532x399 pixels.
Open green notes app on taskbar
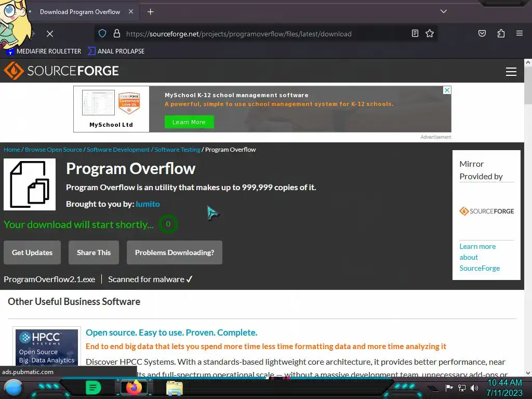tap(94, 388)
